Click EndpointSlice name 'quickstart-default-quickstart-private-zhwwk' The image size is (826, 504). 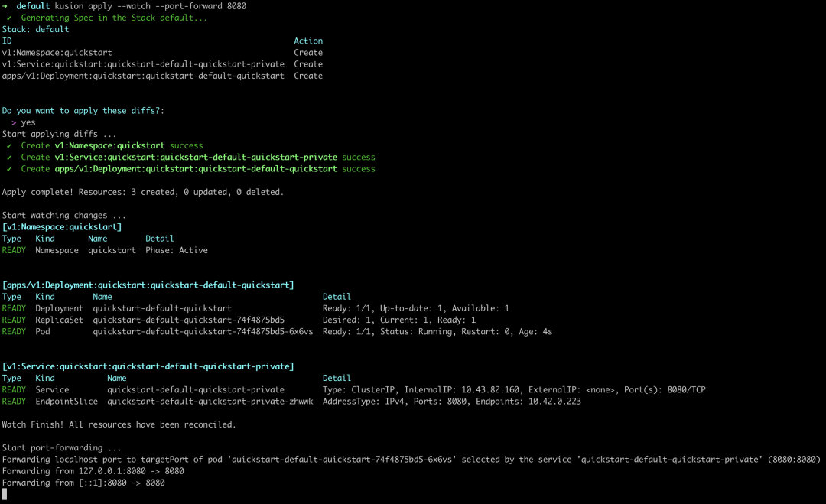coord(210,402)
